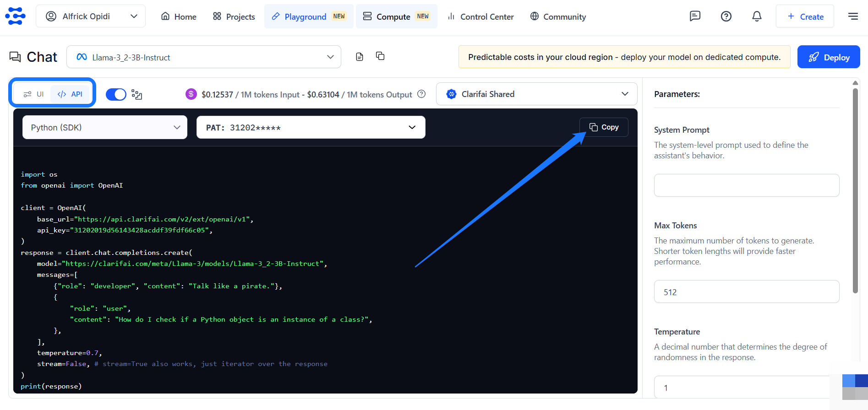Click the Predictable costs banner text

624,57
